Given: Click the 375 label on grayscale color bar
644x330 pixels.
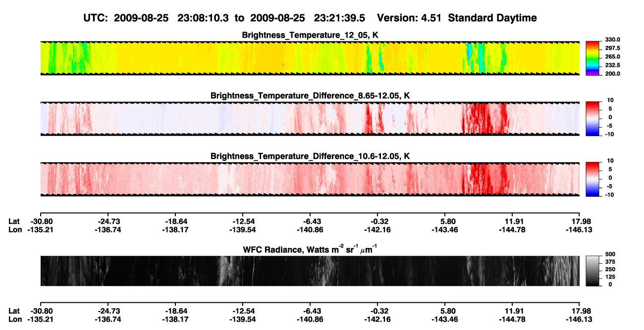Looking at the screenshot, I should pyautogui.click(x=610, y=262).
